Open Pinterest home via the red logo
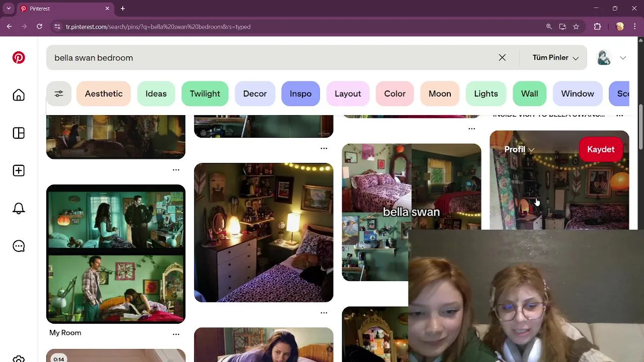Viewport: 644px width, 362px height. click(19, 57)
